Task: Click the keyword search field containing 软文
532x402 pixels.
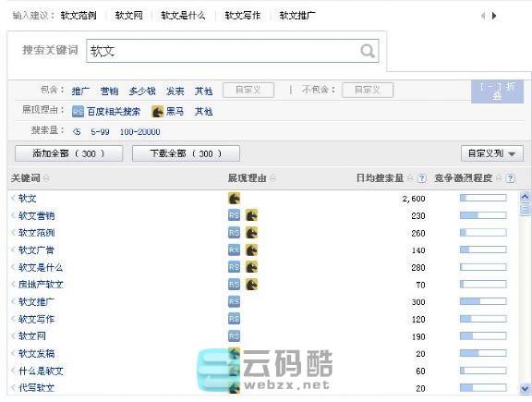Action: pos(233,51)
